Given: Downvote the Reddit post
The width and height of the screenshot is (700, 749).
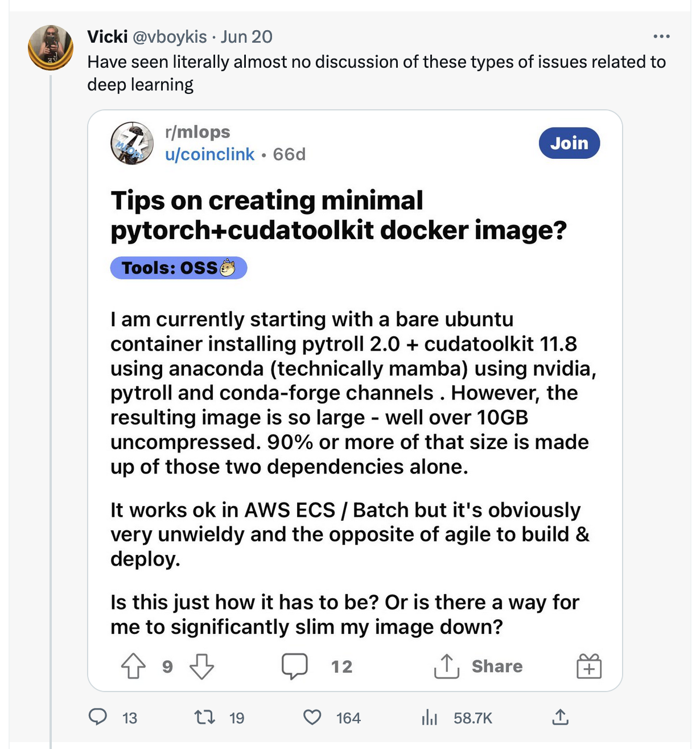Looking at the screenshot, I should pyautogui.click(x=201, y=666).
